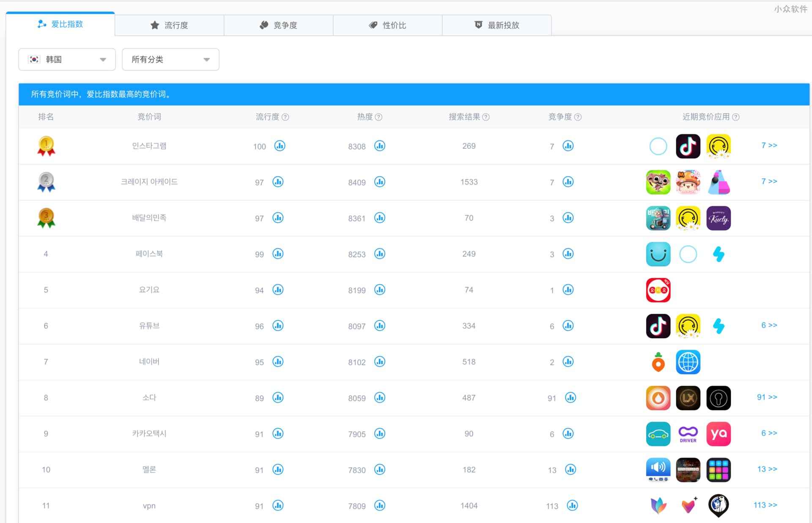This screenshot has width=812, height=523.
Task: Open heat chart icon beside 8361
Action: (380, 218)
